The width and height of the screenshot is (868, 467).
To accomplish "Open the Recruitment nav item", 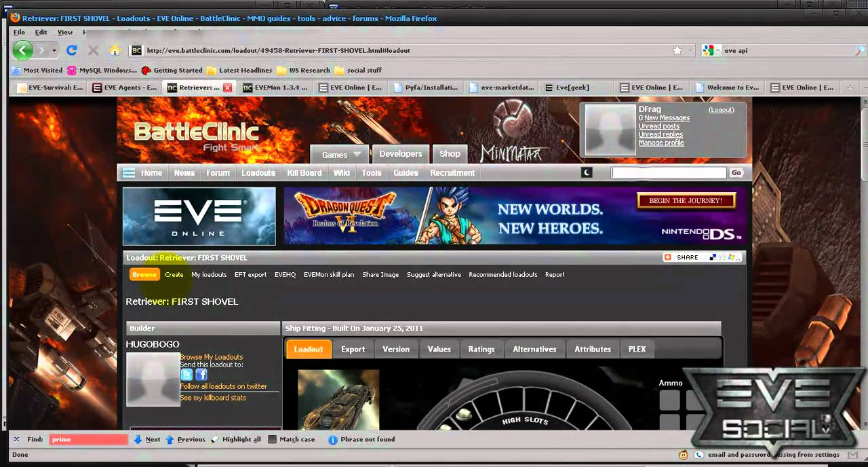I will (x=452, y=173).
